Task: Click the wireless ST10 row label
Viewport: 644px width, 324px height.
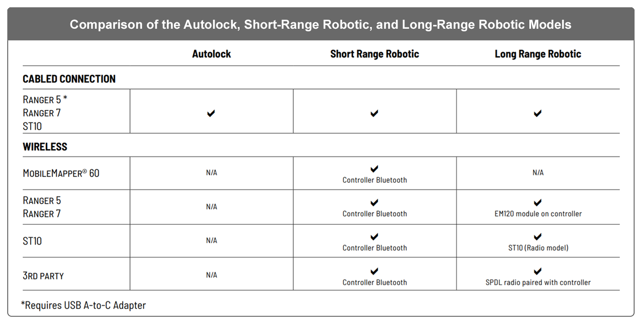Action: (32, 241)
